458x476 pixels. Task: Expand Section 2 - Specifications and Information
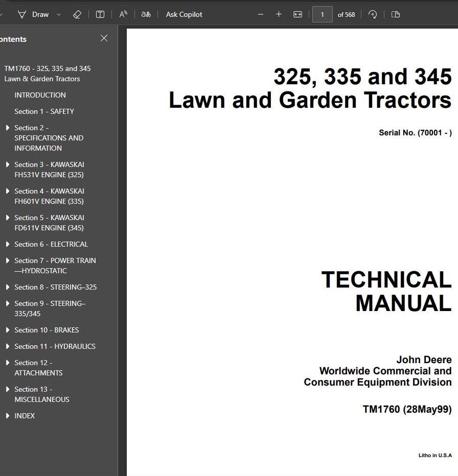tap(8, 128)
